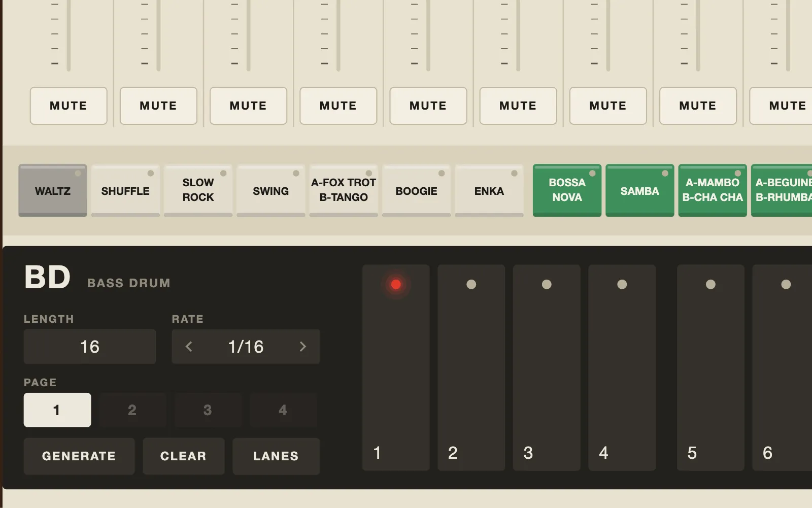Toggle bass drum step 3
This screenshot has width=812, height=508.
[x=547, y=367]
